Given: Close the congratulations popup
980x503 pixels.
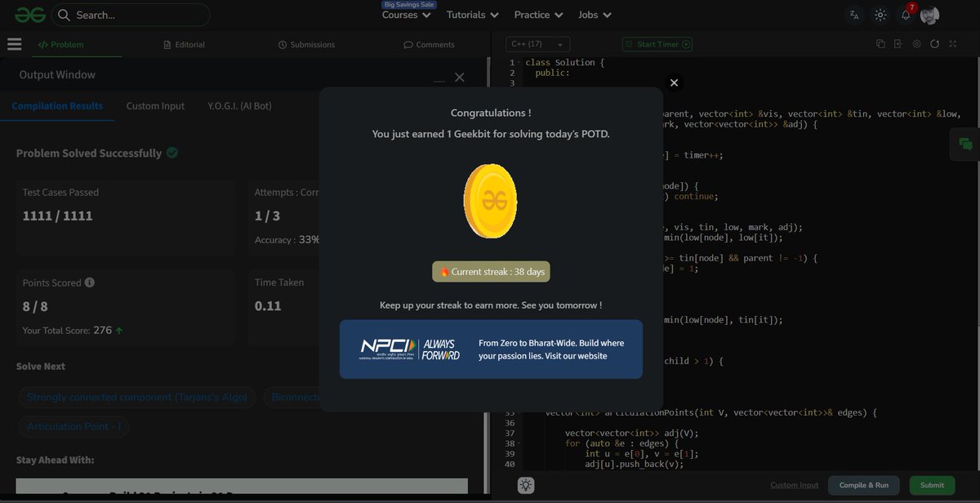Looking at the screenshot, I should tap(674, 82).
